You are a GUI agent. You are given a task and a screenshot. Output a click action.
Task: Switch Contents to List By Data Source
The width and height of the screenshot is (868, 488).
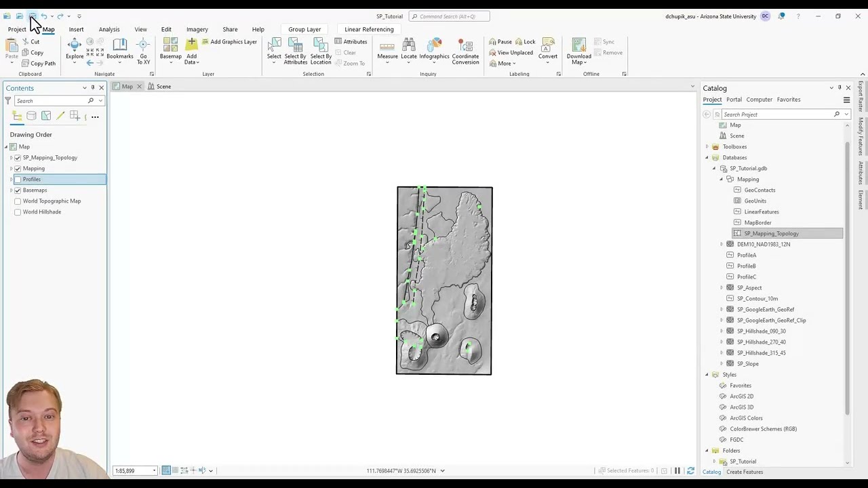click(x=31, y=117)
